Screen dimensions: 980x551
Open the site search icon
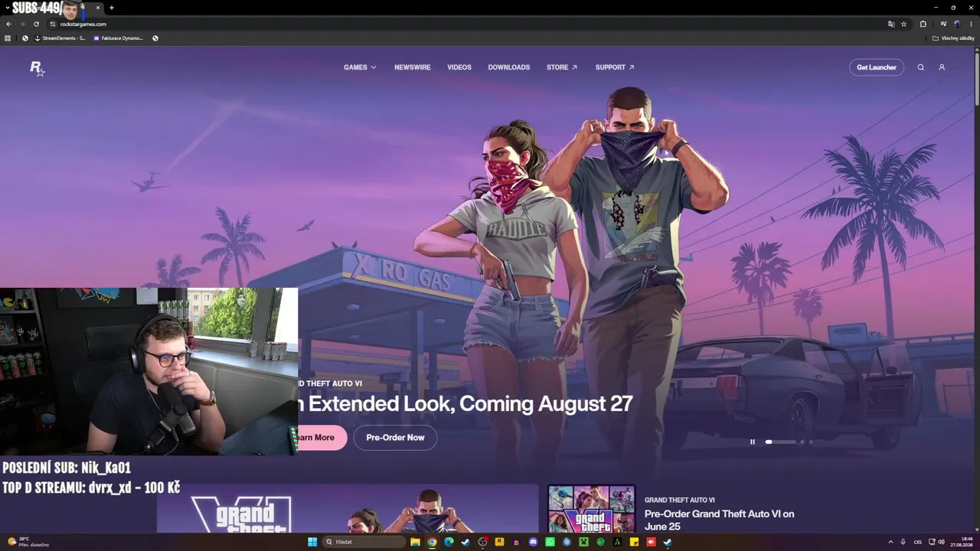coord(921,67)
